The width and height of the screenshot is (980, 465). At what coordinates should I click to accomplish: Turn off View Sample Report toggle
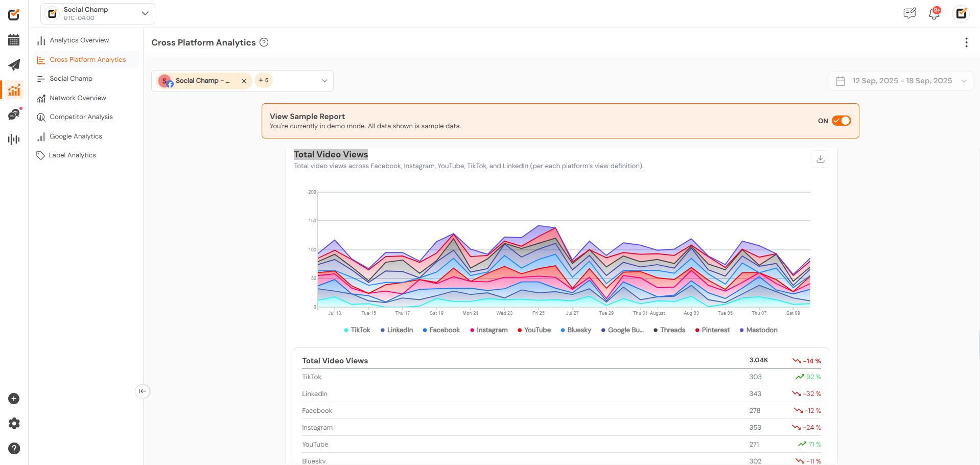(x=841, y=121)
